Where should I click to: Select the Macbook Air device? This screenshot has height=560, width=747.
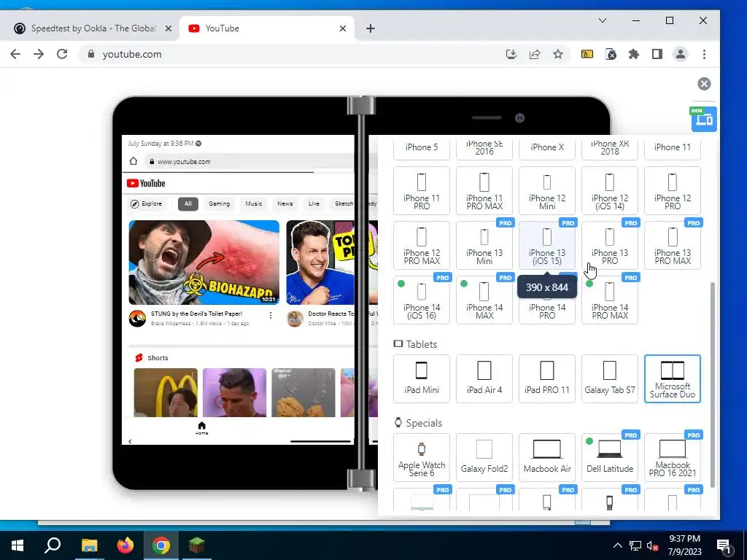point(547,457)
